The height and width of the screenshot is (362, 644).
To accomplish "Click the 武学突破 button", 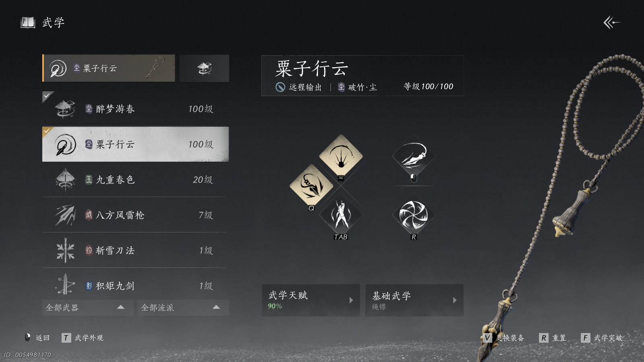I will point(602,338).
